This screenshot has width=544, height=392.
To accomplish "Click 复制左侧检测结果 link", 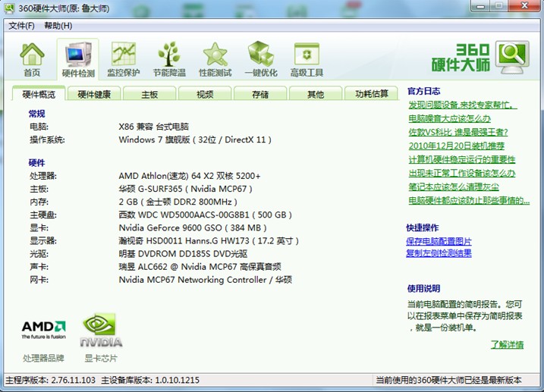I will [x=439, y=253].
